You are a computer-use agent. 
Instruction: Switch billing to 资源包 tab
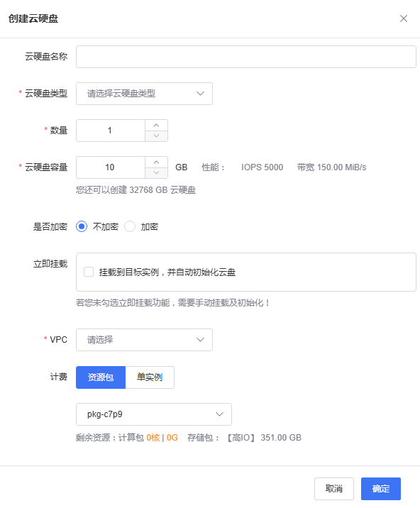pos(101,377)
